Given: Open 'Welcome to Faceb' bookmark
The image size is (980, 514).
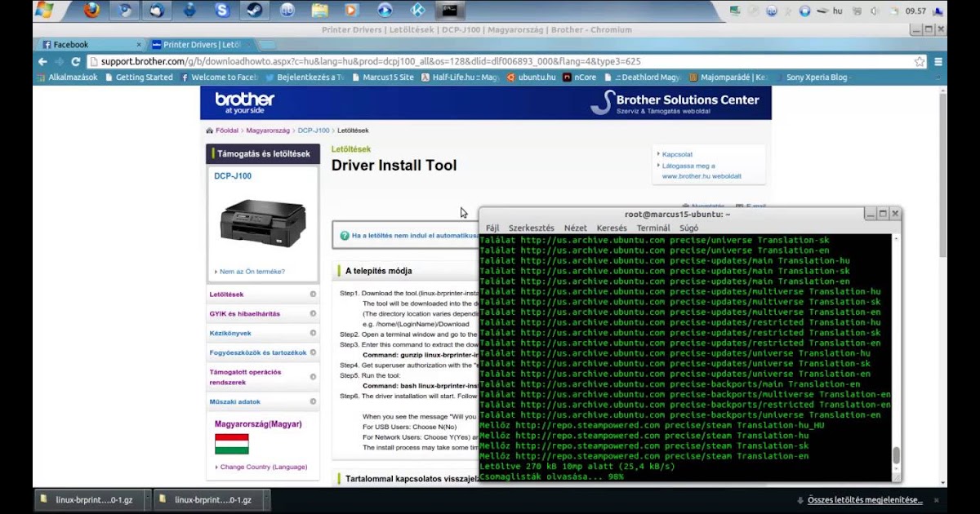Looking at the screenshot, I should (x=219, y=78).
